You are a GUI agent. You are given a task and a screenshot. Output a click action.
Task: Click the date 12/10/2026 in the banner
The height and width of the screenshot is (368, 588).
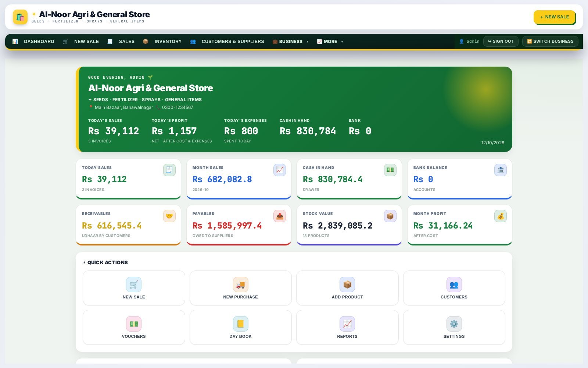pyautogui.click(x=493, y=143)
